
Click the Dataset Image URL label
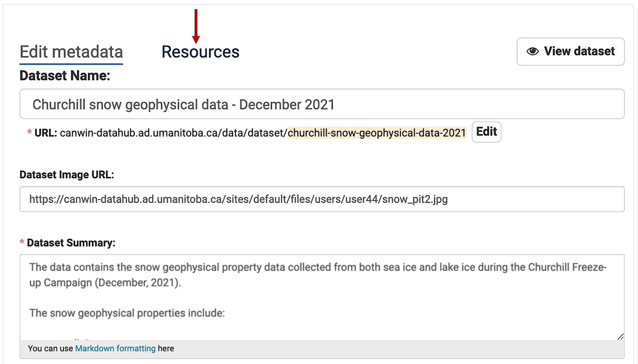point(67,175)
